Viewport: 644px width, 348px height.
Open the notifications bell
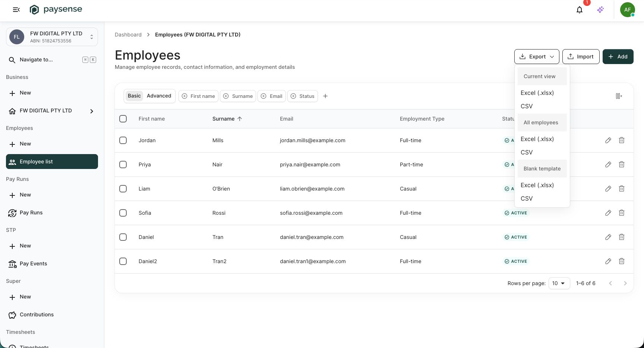(580, 10)
